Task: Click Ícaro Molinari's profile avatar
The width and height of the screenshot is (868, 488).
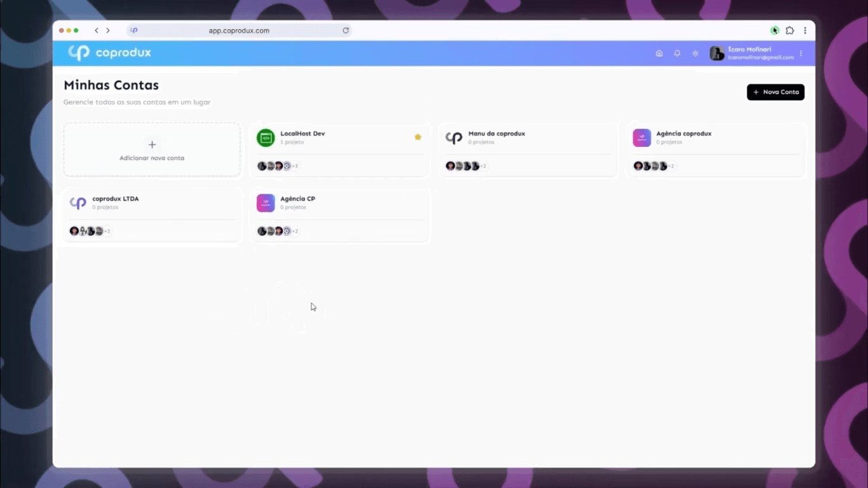Action: (717, 53)
